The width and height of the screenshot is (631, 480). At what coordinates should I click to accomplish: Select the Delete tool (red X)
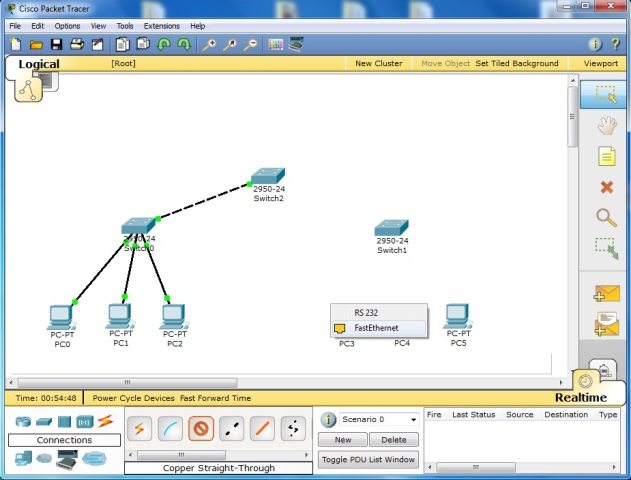coord(606,187)
